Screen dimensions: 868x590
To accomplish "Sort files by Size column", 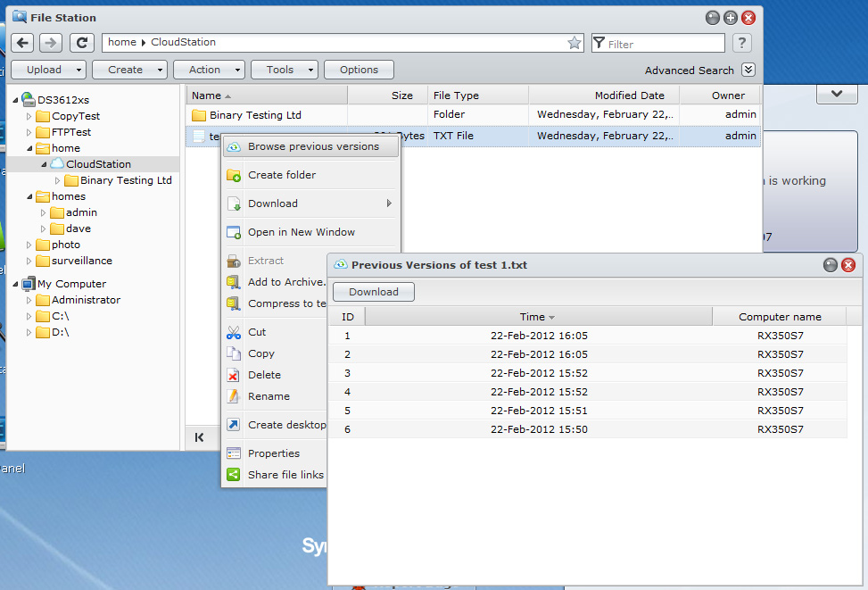I will point(387,96).
